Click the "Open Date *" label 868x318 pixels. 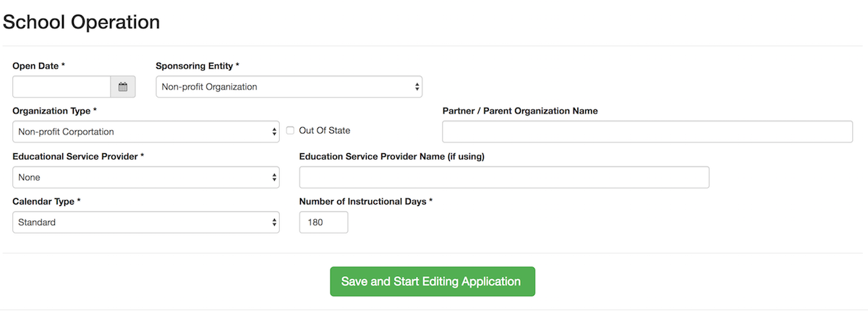[39, 66]
